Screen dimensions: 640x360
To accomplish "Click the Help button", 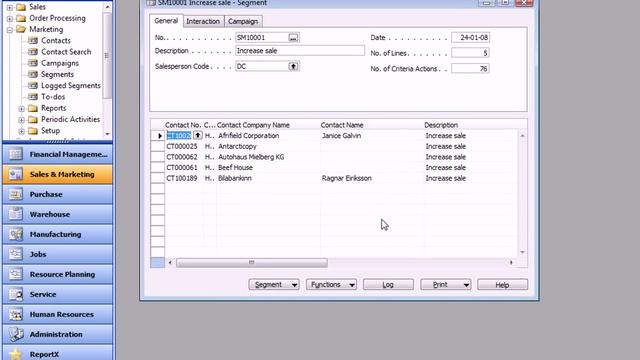I will tap(502, 284).
